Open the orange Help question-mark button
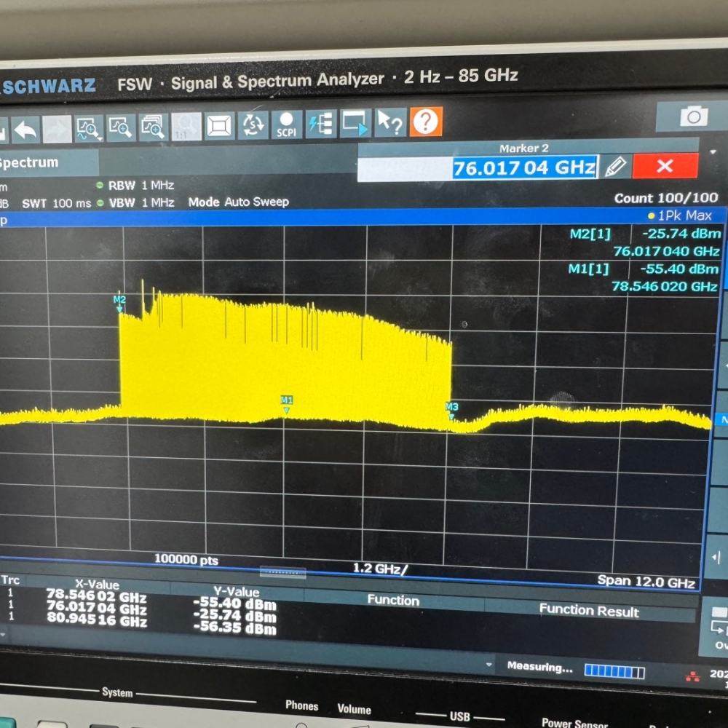Screen dimensions: 728x728 (426, 122)
